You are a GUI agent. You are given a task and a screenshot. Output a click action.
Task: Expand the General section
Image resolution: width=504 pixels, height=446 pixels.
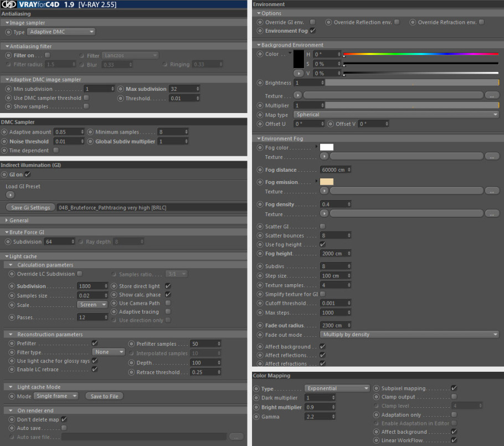pyautogui.click(x=7, y=221)
